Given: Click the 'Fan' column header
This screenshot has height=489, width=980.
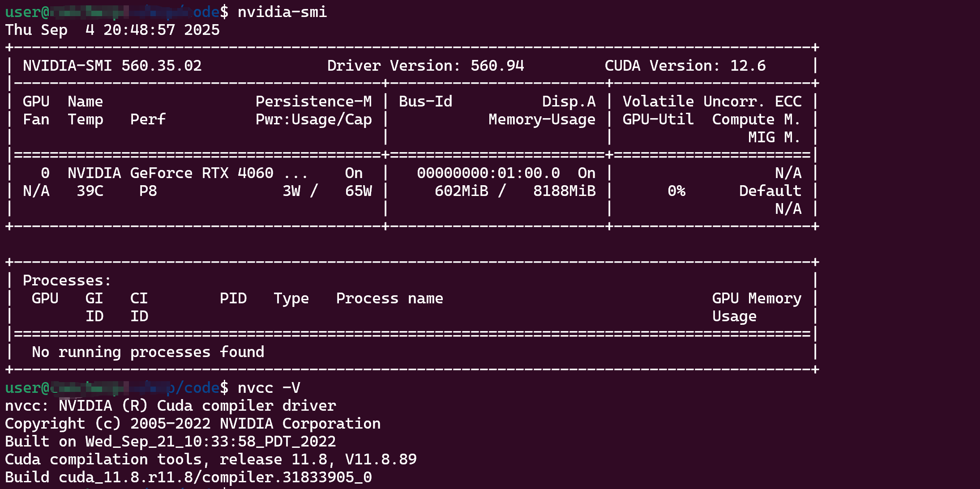Looking at the screenshot, I should 36,119.
